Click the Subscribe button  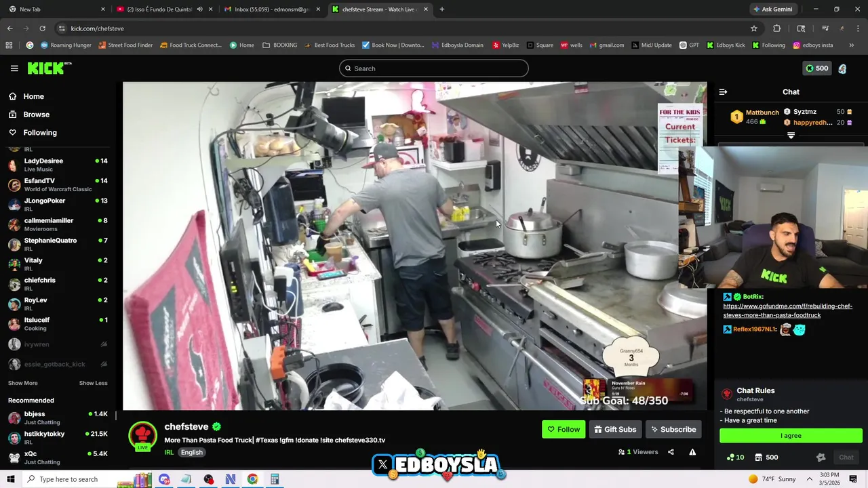pyautogui.click(x=673, y=429)
